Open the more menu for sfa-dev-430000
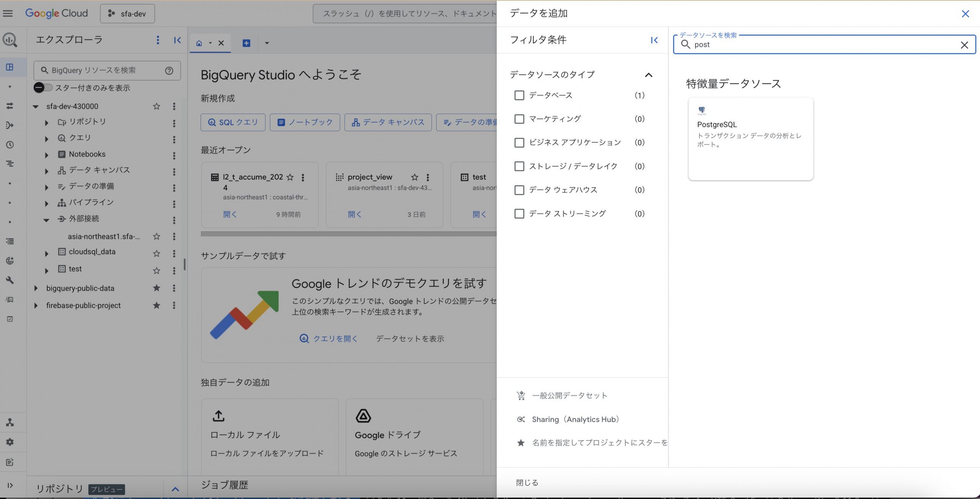The image size is (980, 499). (174, 106)
